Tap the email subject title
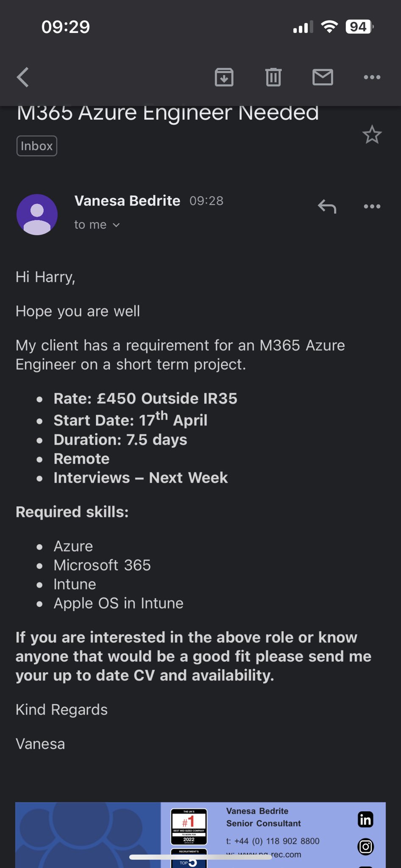 coord(167,114)
